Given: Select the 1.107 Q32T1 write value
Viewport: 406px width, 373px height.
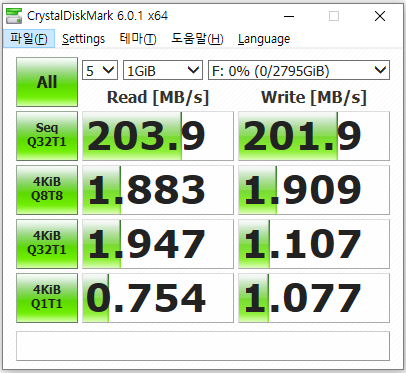Looking at the screenshot, I should point(314,244).
